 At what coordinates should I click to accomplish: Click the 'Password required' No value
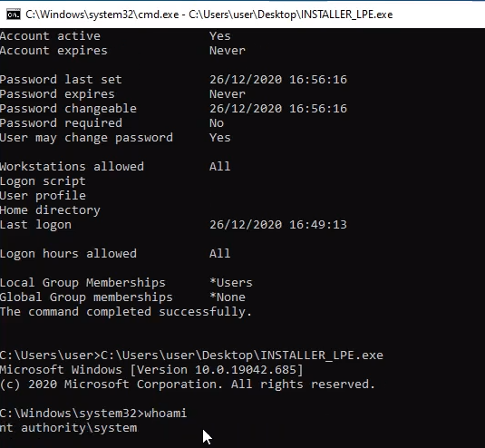pos(217,123)
